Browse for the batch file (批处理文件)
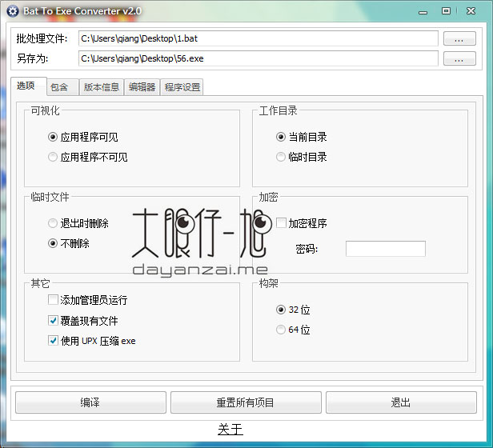The width and height of the screenshot is (493, 448). (x=459, y=38)
